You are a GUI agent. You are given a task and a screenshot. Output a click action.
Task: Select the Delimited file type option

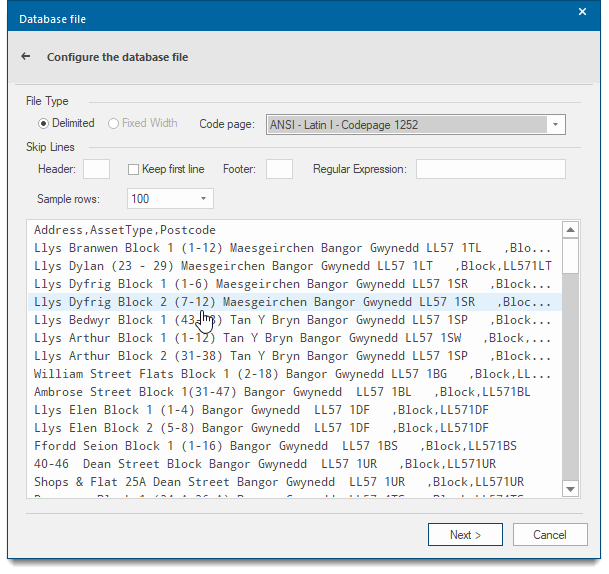point(66,123)
